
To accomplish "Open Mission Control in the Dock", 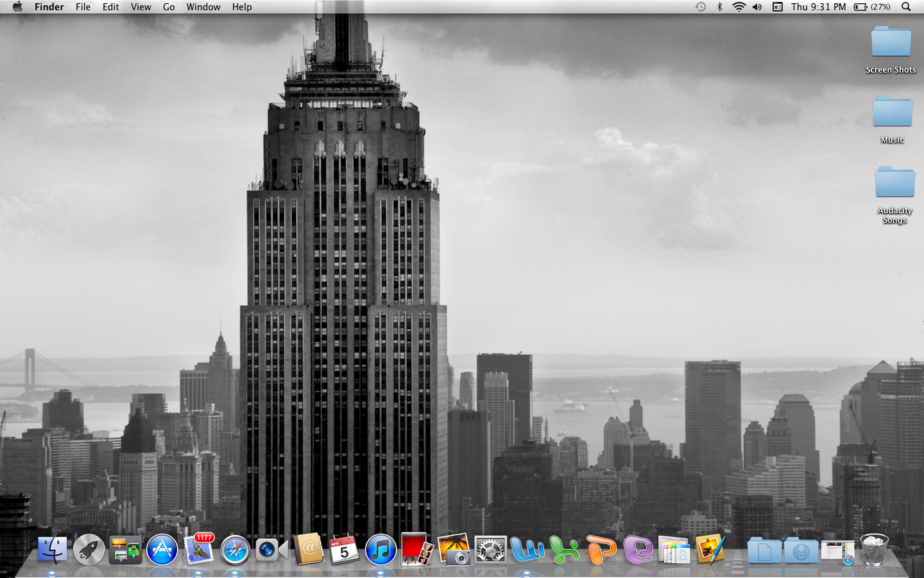I will click(x=125, y=550).
